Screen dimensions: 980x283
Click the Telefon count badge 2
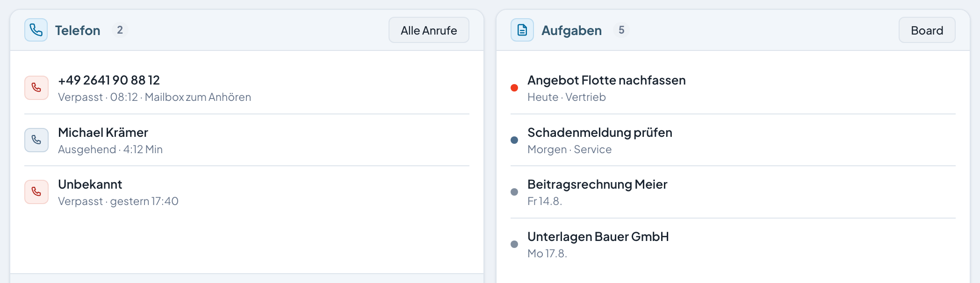(x=120, y=30)
